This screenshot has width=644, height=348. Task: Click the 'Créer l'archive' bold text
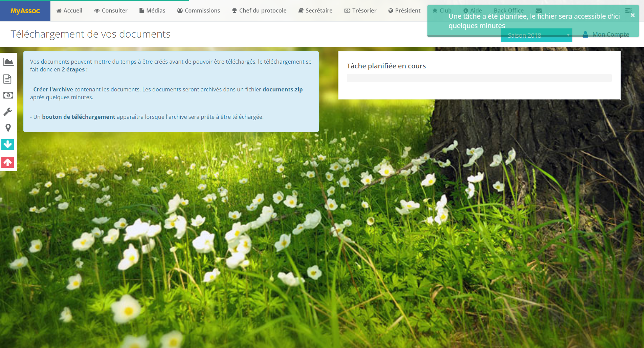53,89
